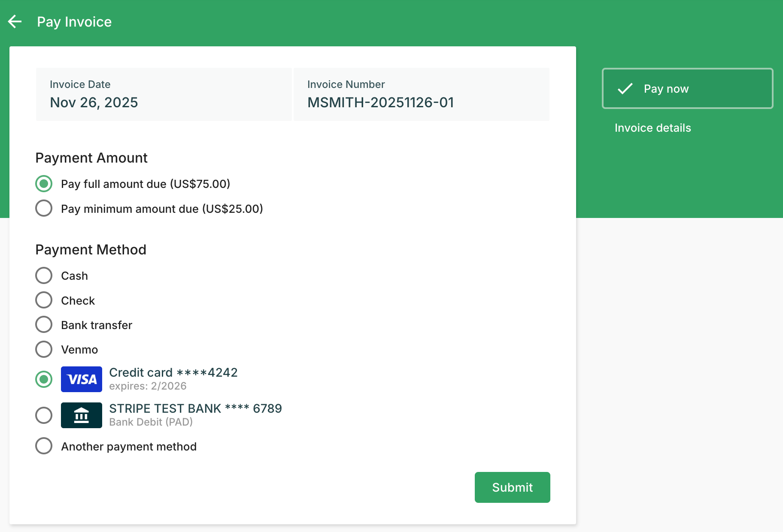Switch to the Pay now tab
783x532 pixels.
687,89
